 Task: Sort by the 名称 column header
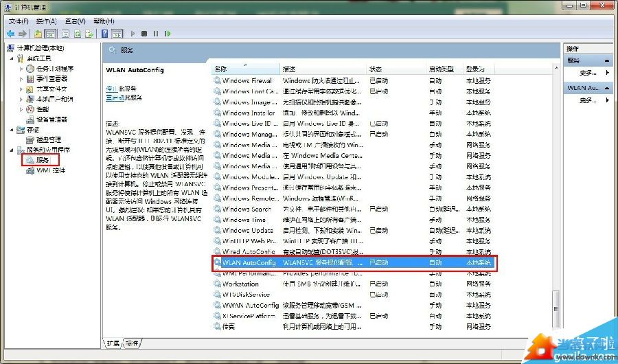(245, 69)
